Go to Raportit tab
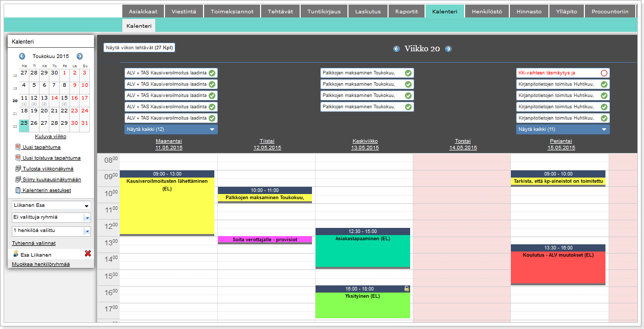Viewport: 644px width, 329px height. click(407, 11)
